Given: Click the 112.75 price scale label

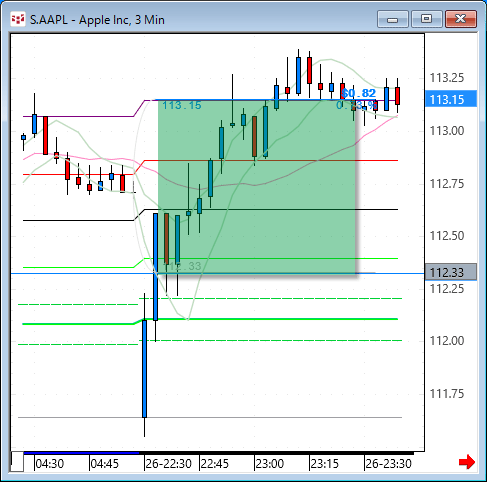Looking at the screenshot, I should pos(447,184).
